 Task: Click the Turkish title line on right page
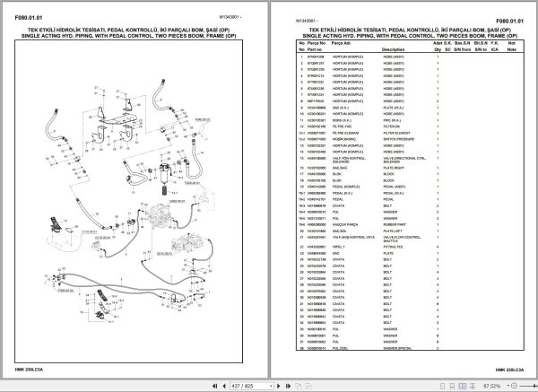(x=410, y=30)
